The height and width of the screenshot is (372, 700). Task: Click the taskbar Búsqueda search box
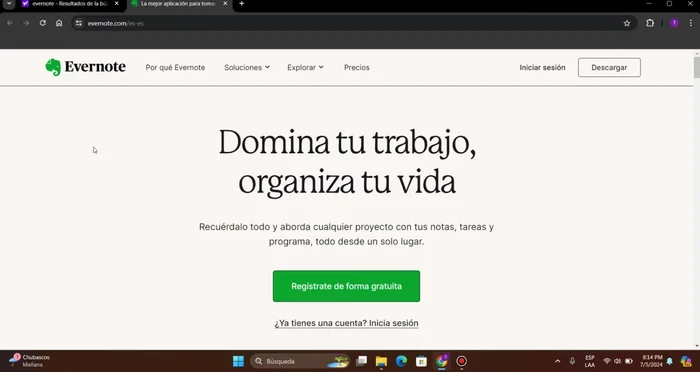[x=300, y=361]
